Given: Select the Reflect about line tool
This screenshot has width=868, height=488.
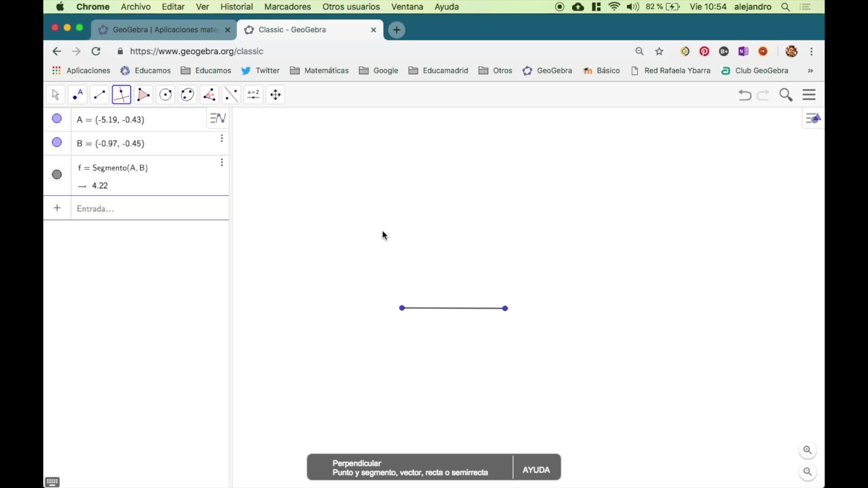Looking at the screenshot, I should [x=231, y=95].
